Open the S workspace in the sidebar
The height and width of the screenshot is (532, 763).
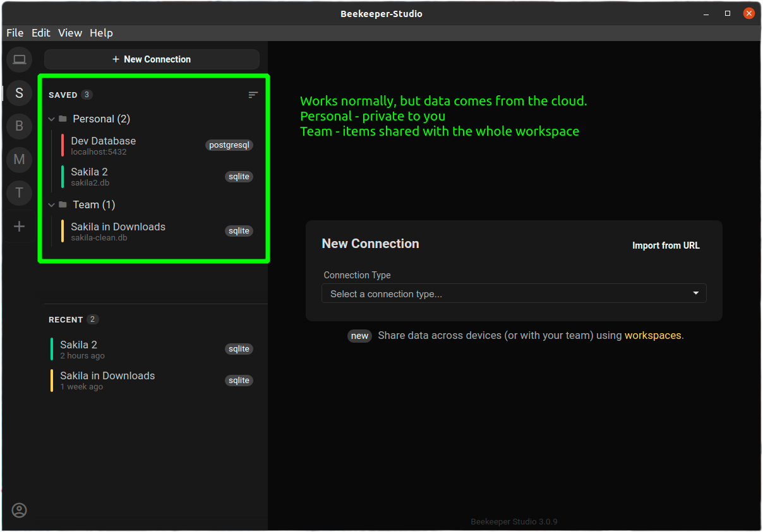[19, 93]
